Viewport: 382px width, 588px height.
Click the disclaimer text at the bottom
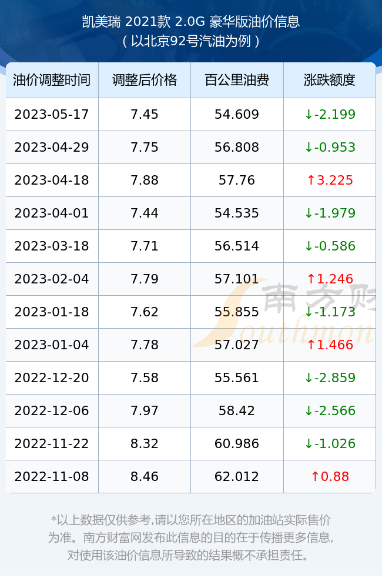coord(191,537)
